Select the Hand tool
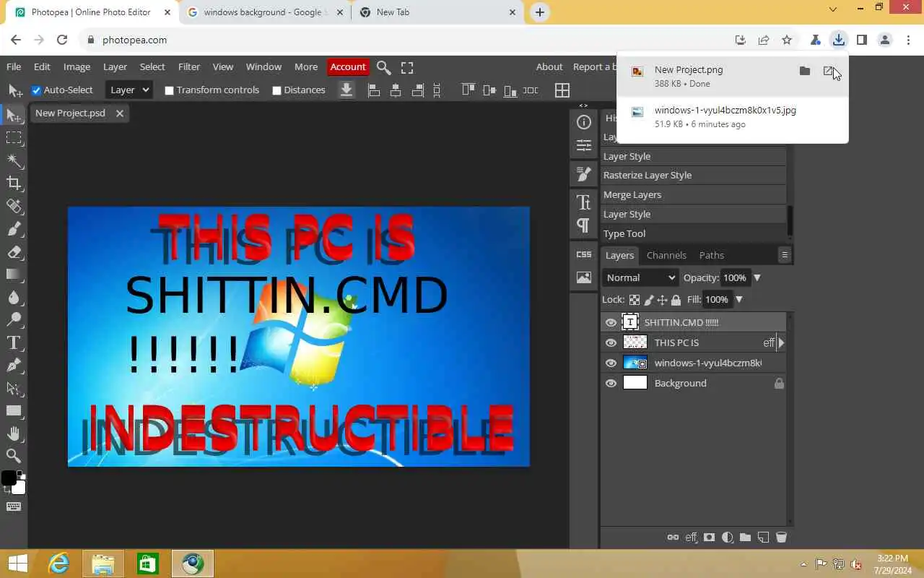This screenshot has width=924, height=578. (14, 433)
